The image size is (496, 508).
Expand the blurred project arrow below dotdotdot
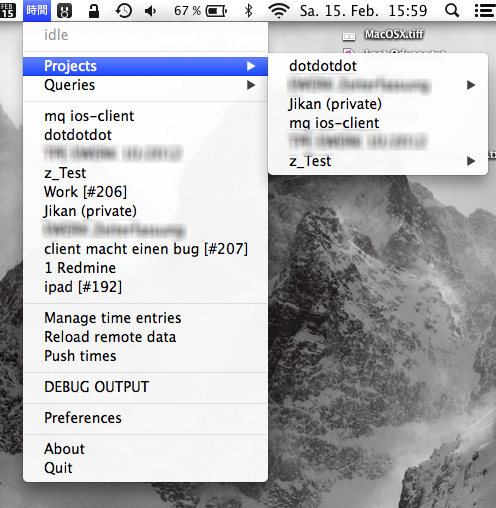471,85
